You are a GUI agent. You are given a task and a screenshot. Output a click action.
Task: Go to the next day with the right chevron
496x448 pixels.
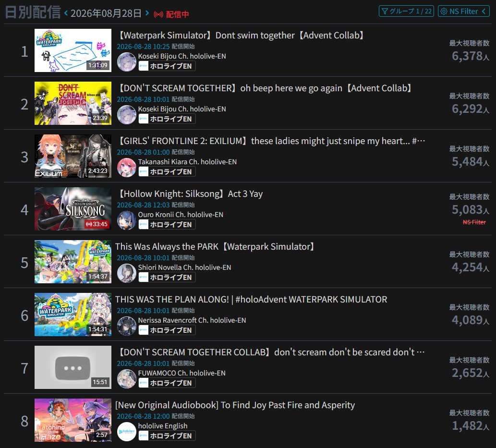click(x=147, y=13)
